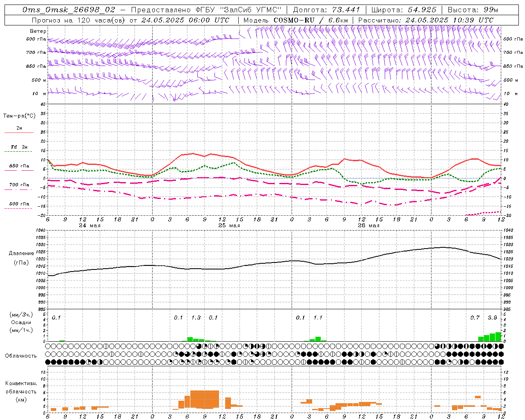Click the 3.9 precipitation amount value

[x=492, y=318]
